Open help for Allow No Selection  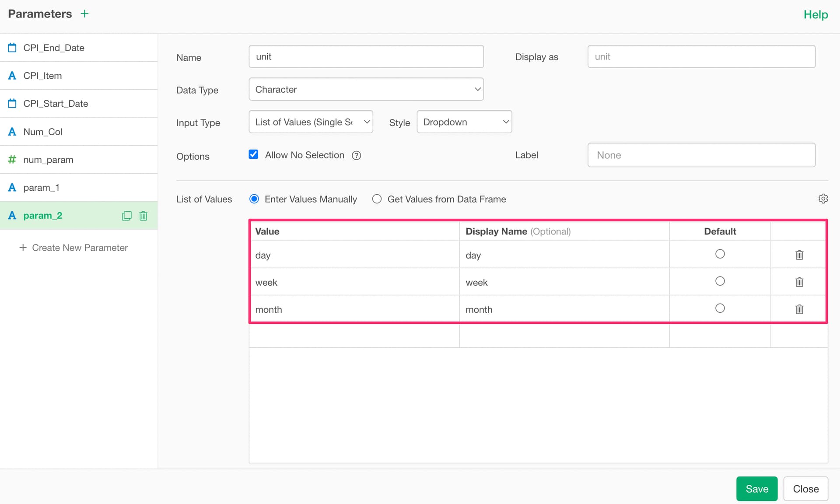[357, 155]
